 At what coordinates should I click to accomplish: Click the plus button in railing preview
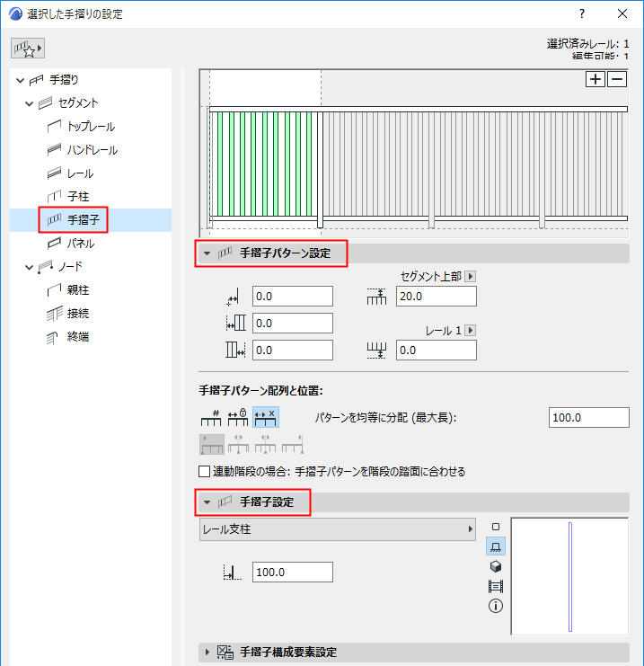click(595, 79)
